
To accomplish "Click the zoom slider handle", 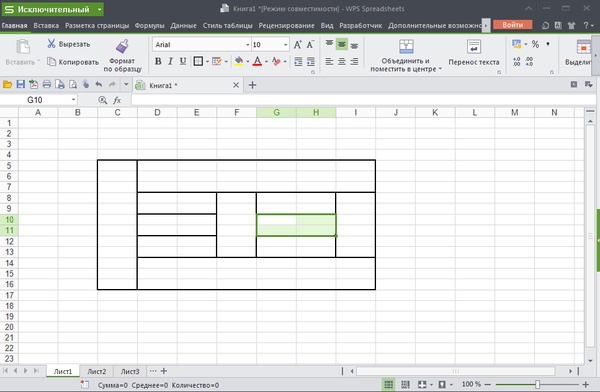I will pos(538,384).
